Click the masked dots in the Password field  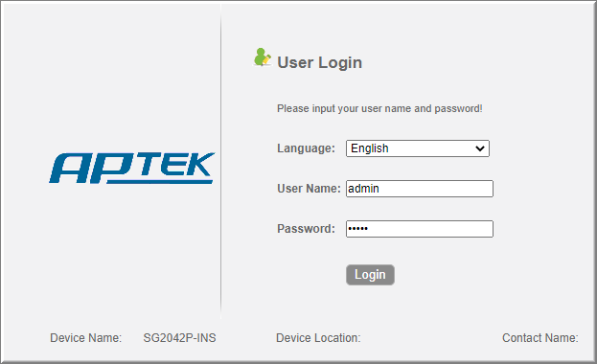point(357,228)
